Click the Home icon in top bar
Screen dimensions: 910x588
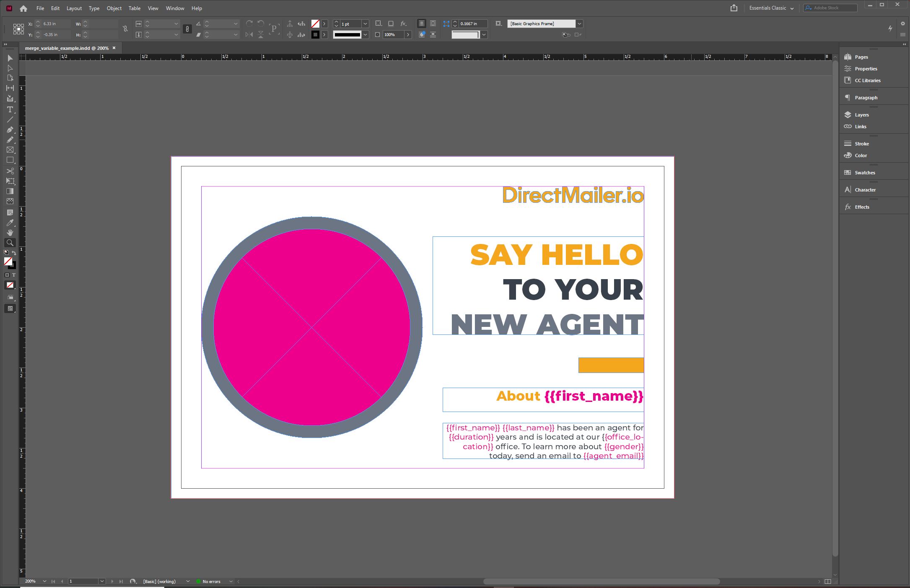pyautogui.click(x=23, y=8)
